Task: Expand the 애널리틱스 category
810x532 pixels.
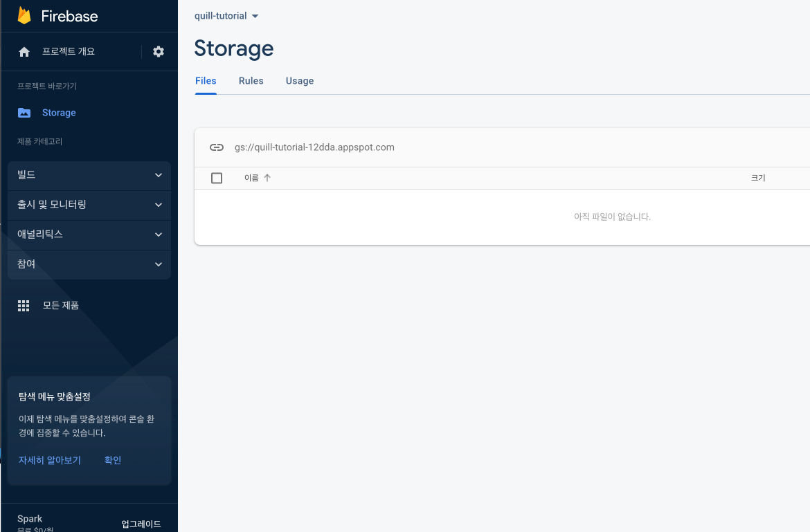Action: (89, 235)
